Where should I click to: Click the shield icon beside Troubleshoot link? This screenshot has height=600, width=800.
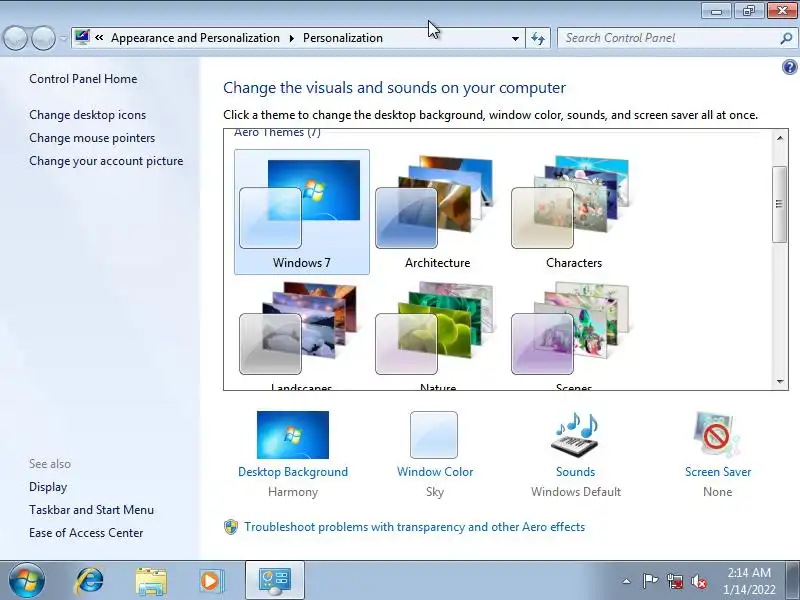point(231,527)
